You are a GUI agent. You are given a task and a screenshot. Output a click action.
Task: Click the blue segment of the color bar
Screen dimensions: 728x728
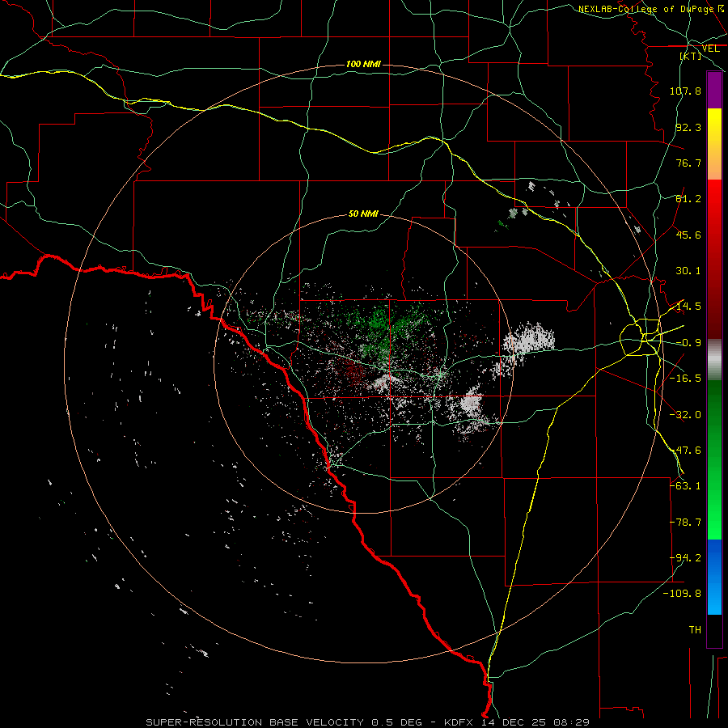(714, 577)
